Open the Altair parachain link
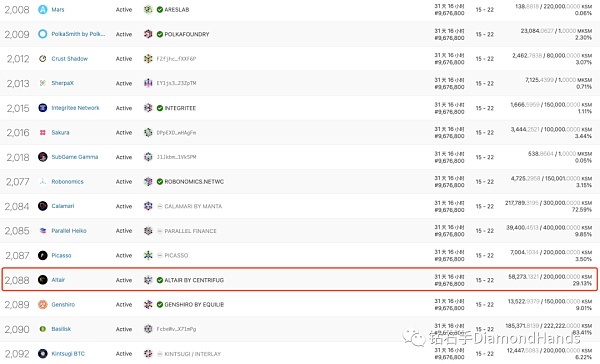The image size is (600, 364). [58, 280]
